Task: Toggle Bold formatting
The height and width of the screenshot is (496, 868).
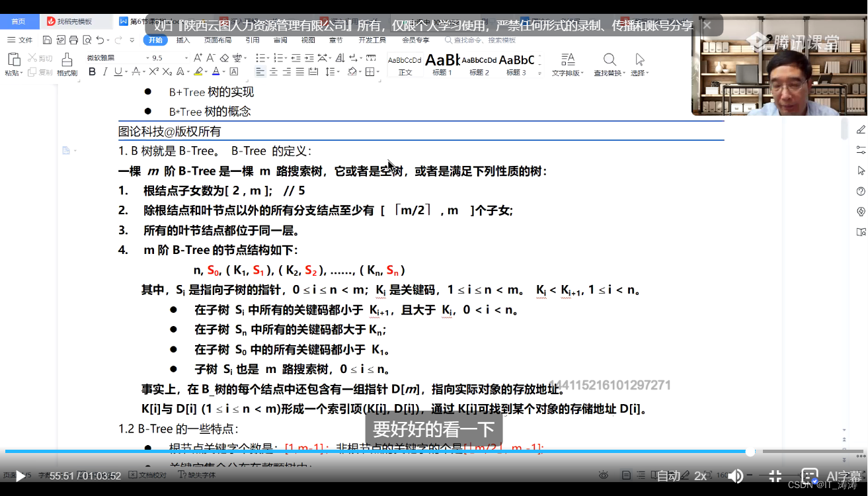Action: pos(92,71)
